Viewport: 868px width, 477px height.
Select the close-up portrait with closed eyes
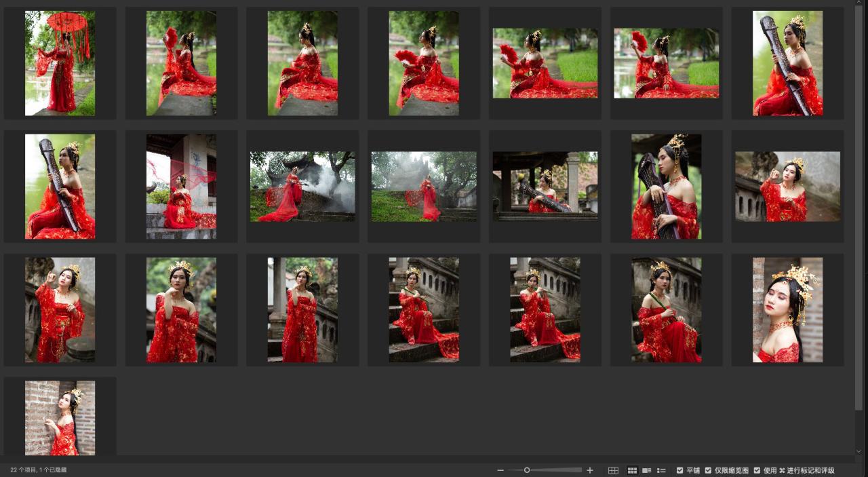787,309
